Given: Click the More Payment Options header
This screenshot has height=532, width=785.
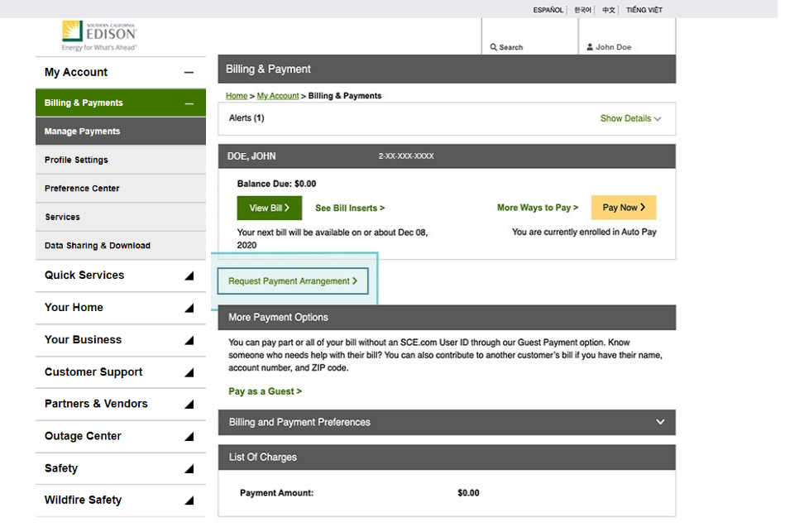Looking at the screenshot, I should pos(447,317).
